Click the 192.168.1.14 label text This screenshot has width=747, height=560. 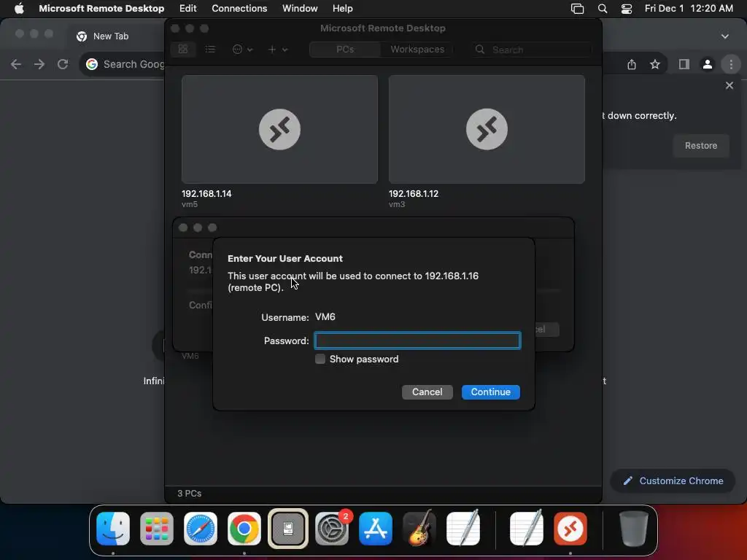[206, 194]
